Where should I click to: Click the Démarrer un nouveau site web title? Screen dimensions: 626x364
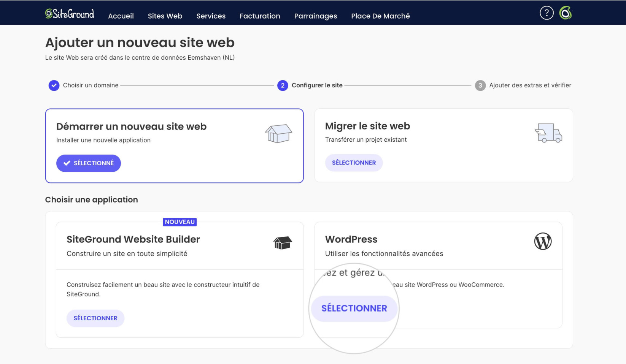point(131,127)
